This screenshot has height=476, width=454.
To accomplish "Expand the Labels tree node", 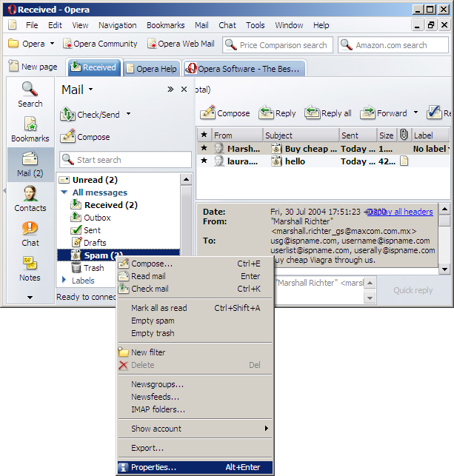I will pyautogui.click(x=64, y=281).
